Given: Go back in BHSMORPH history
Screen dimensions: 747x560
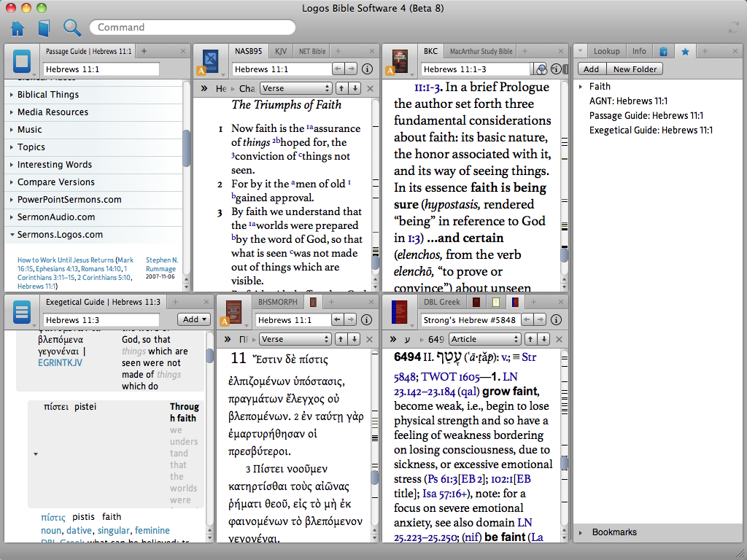Looking at the screenshot, I should coord(337,320).
